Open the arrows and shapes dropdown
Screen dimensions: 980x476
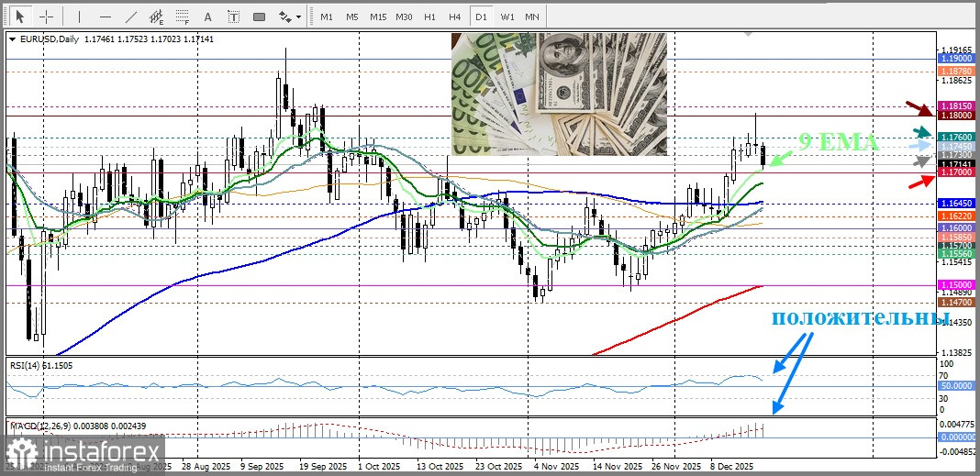point(289,17)
